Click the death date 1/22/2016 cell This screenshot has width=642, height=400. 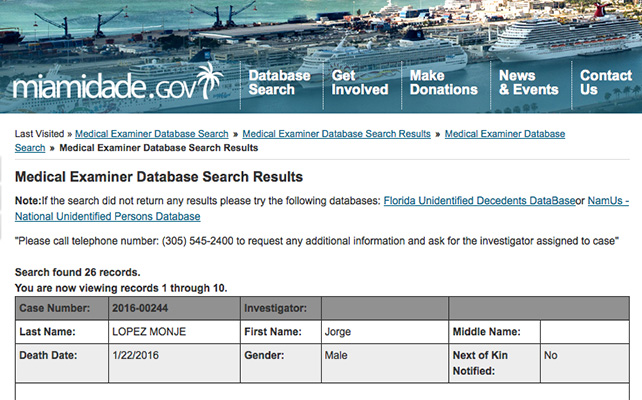pyautogui.click(x=174, y=363)
